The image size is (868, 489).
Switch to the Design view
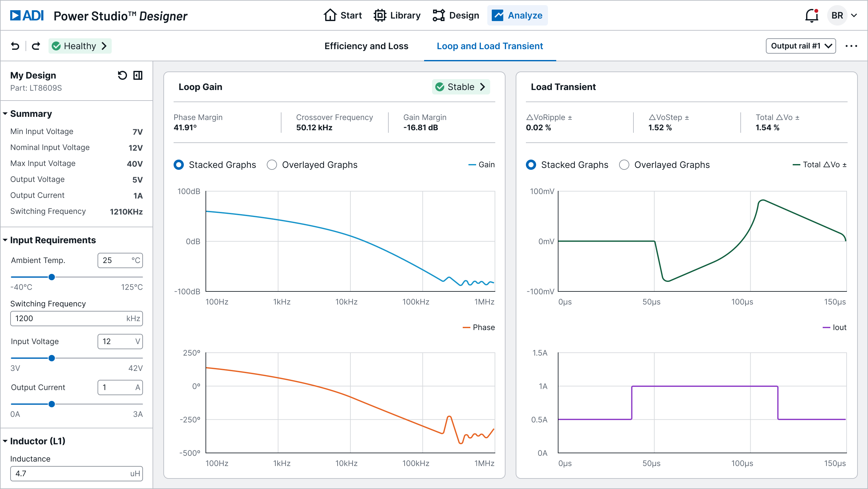tap(456, 15)
